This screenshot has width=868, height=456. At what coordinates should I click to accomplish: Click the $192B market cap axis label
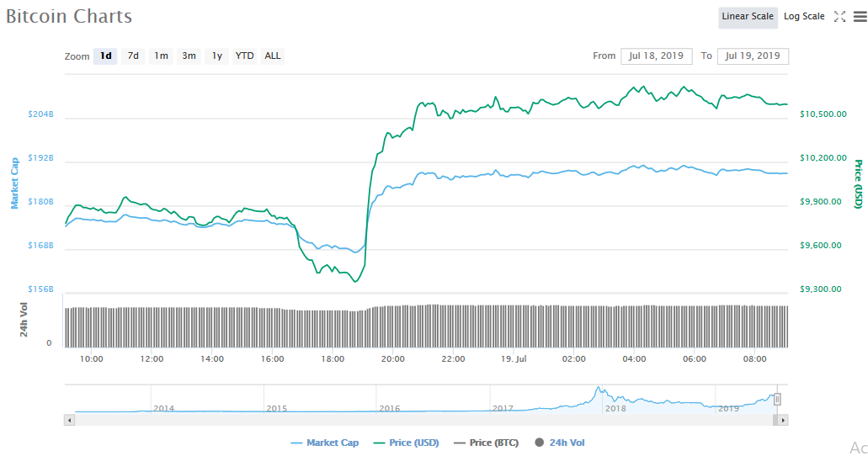[41, 157]
